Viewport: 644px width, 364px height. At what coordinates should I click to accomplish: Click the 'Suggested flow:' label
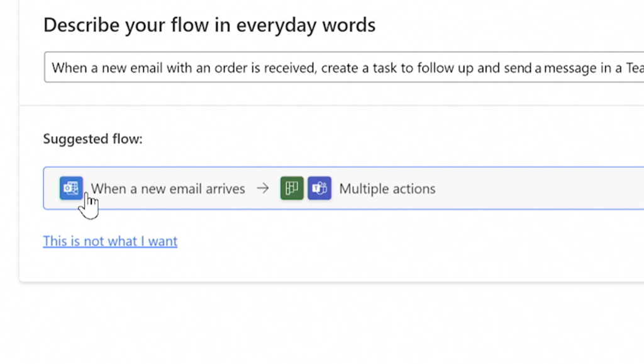(92, 139)
